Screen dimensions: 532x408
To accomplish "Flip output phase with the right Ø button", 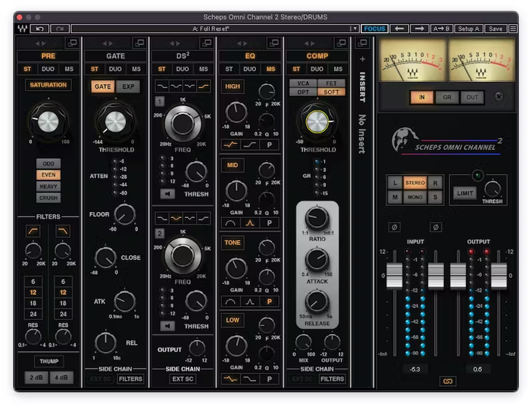I will pos(436,227).
